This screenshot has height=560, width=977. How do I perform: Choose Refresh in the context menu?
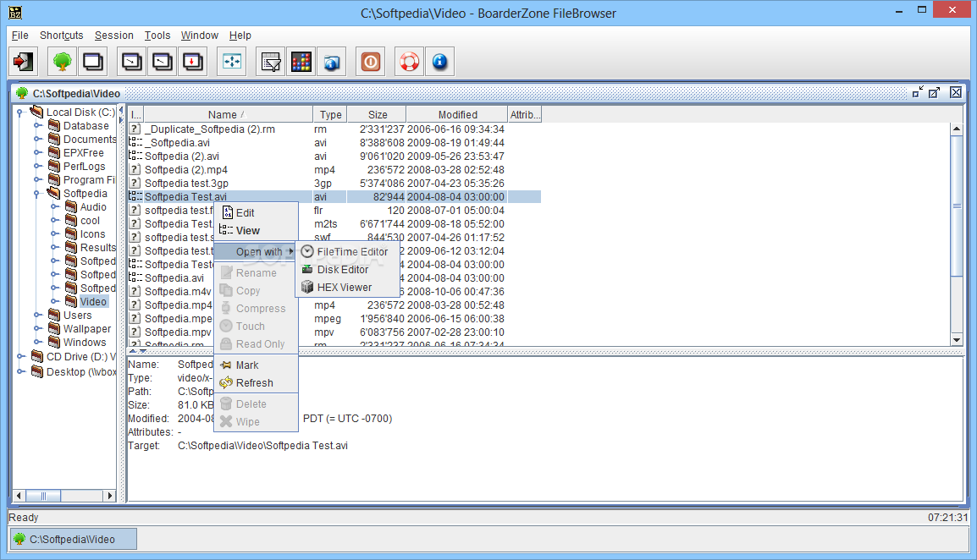tap(256, 383)
